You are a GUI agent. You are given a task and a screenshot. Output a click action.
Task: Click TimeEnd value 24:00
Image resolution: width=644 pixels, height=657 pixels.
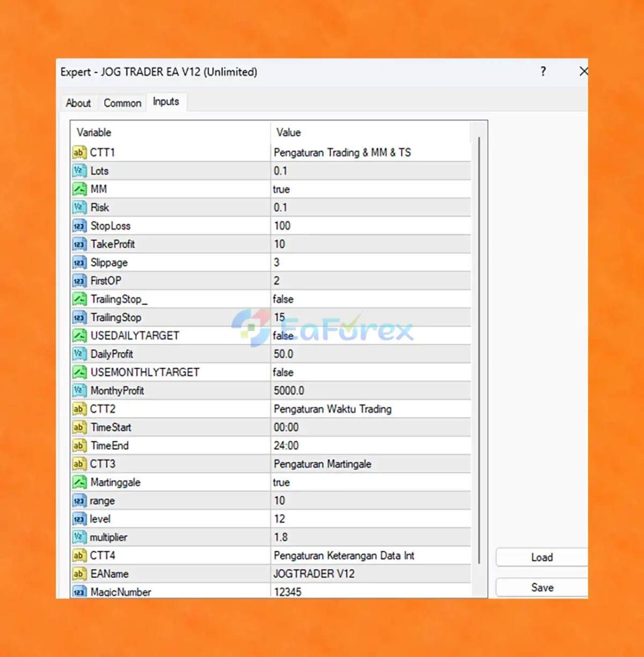click(286, 446)
